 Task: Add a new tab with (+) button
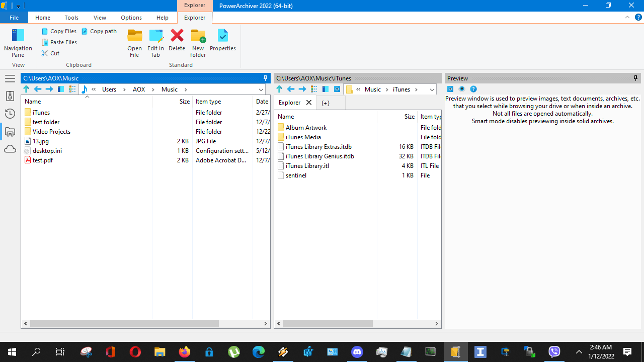[x=326, y=103]
